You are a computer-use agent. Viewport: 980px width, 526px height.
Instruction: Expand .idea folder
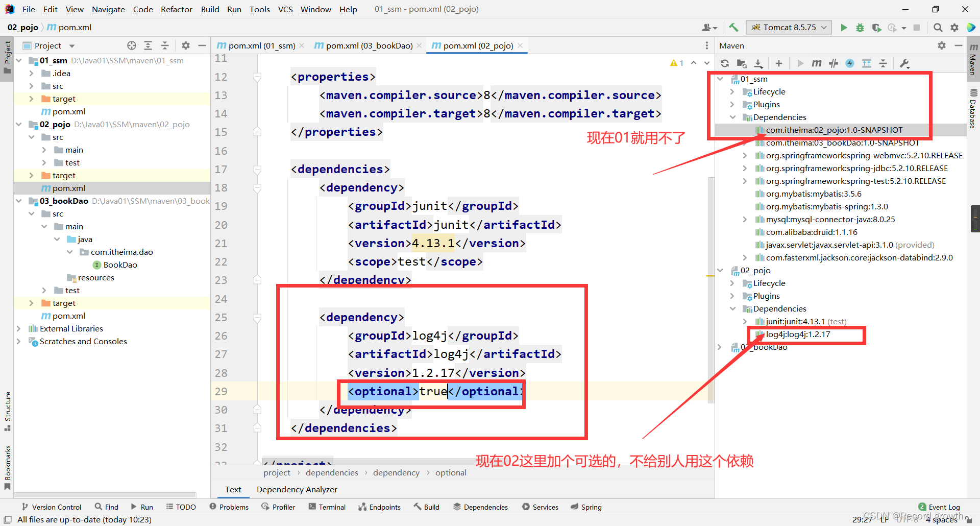pos(31,73)
